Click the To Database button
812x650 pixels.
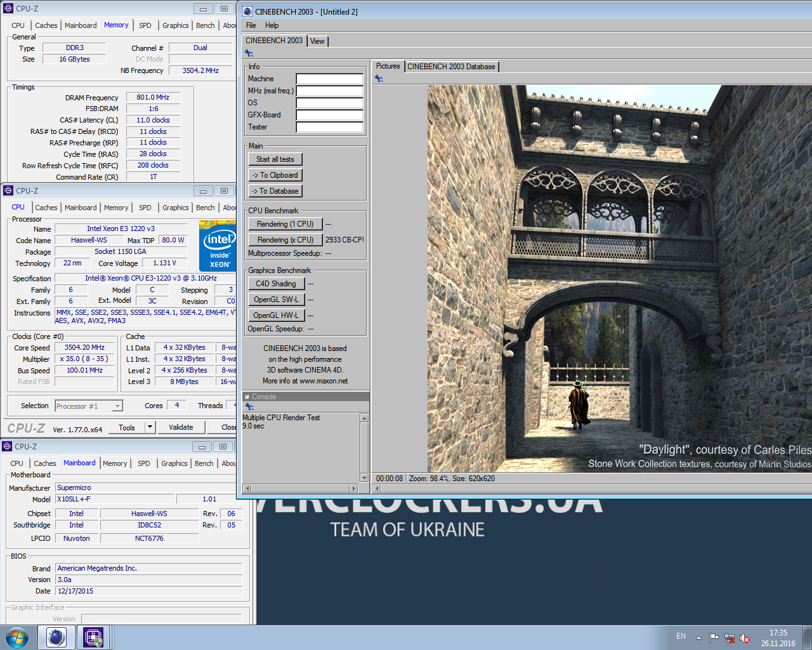[x=275, y=191]
